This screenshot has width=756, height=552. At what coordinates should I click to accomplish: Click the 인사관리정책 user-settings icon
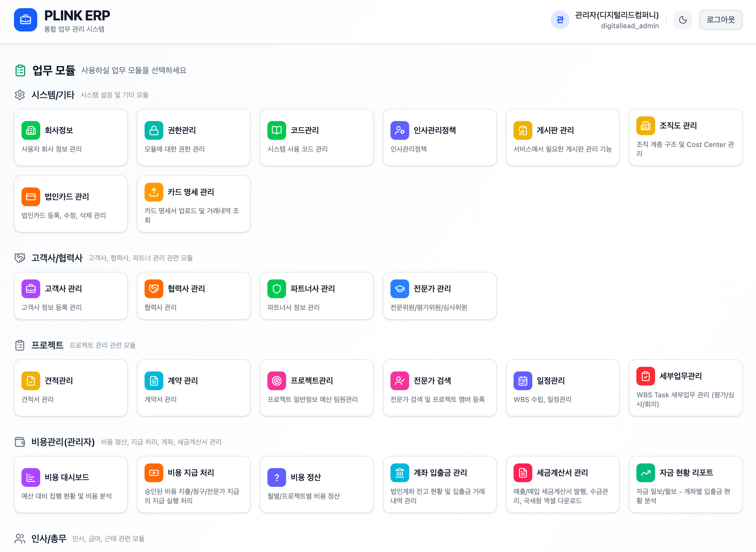pos(399,130)
